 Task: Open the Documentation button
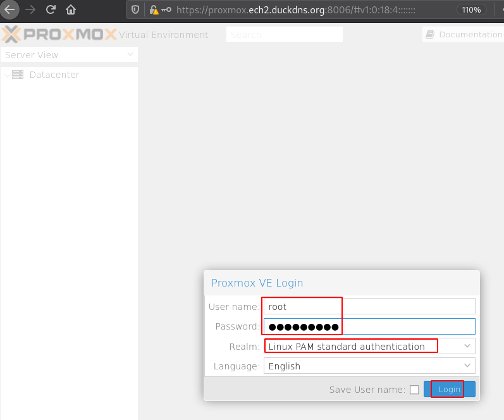coord(464,34)
